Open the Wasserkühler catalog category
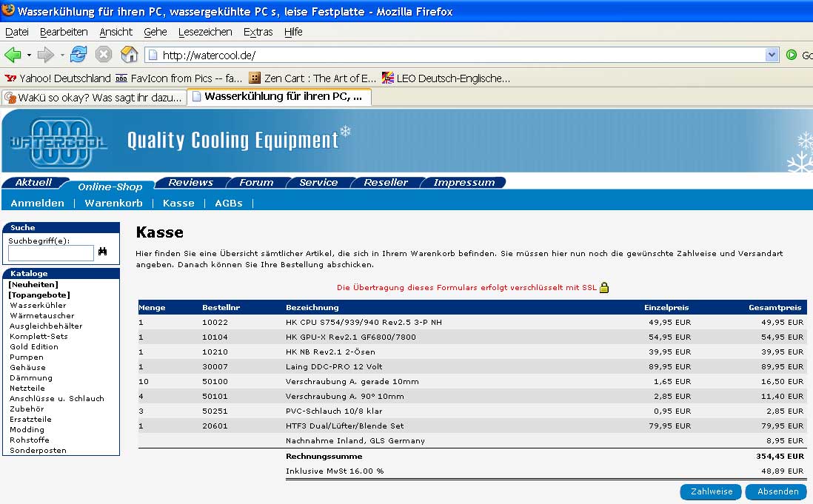Viewport: 813px width, 504px height. click(38, 305)
